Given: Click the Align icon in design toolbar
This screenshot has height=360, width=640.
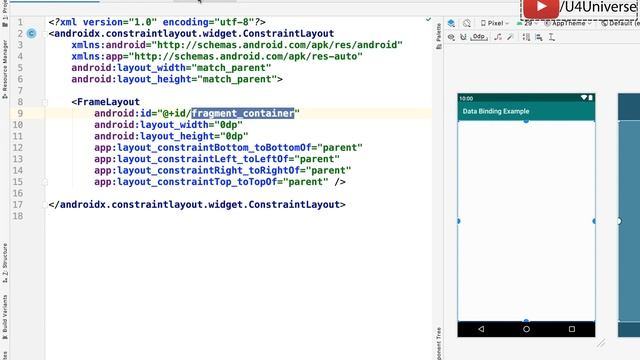Looking at the screenshot, I should pyautogui.click(x=539, y=37).
